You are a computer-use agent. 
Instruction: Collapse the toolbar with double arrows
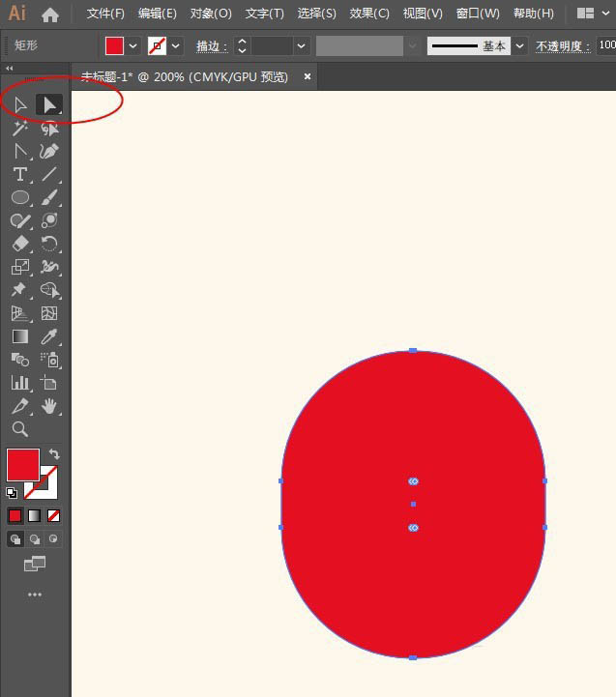pyautogui.click(x=10, y=69)
